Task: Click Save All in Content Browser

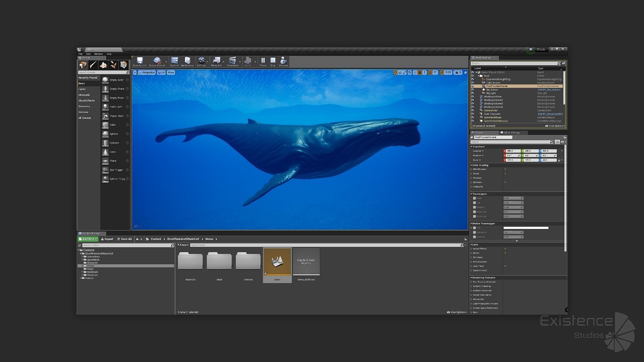Action: coord(124,239)
